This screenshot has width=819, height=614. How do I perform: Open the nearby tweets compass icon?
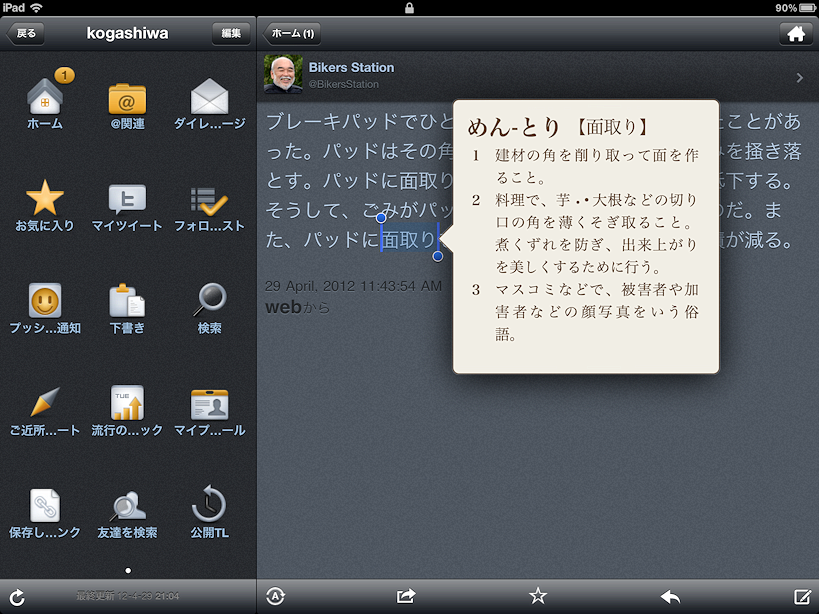[45, 405]
